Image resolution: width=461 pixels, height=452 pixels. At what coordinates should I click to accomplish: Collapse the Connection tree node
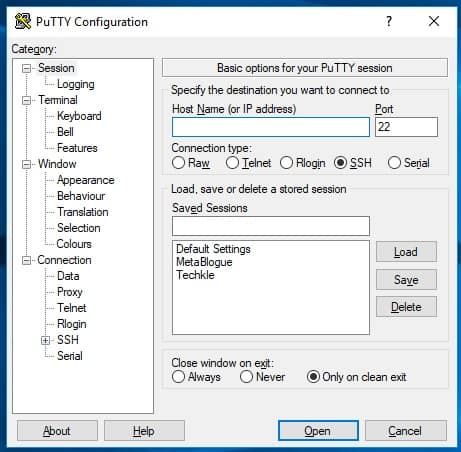pos(26,260)
